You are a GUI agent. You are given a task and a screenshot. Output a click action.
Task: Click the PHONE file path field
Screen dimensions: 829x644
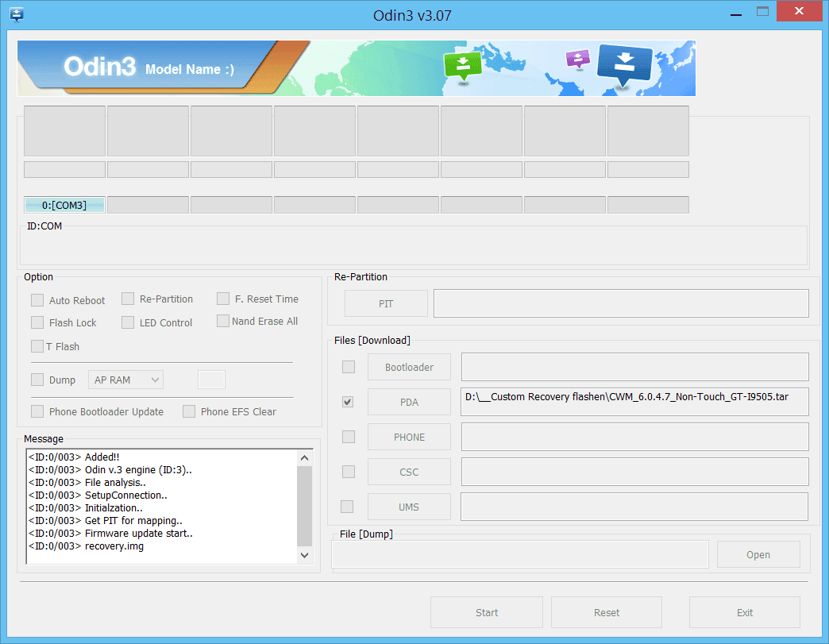click(x=635, y=437)
